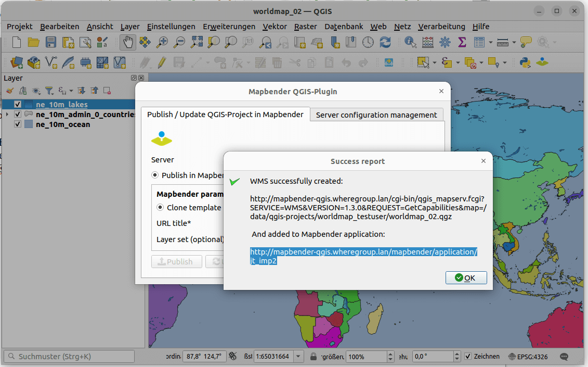Open the select features tool dropdown arrow
This screenshot has height=367, width=588.
[435, 63]
